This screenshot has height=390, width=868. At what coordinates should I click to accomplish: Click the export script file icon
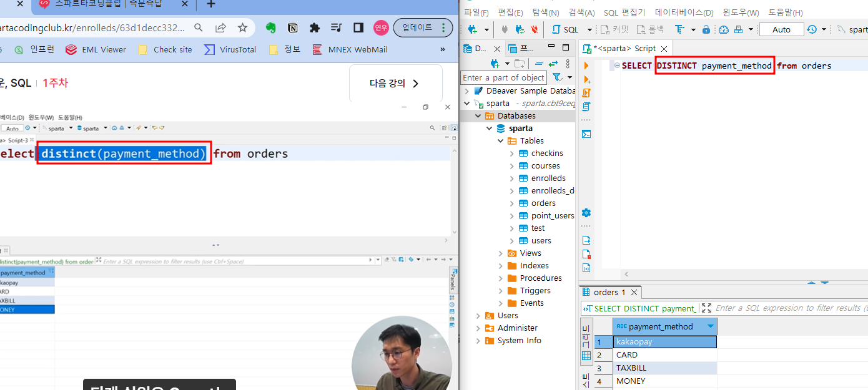coord(586,240)
